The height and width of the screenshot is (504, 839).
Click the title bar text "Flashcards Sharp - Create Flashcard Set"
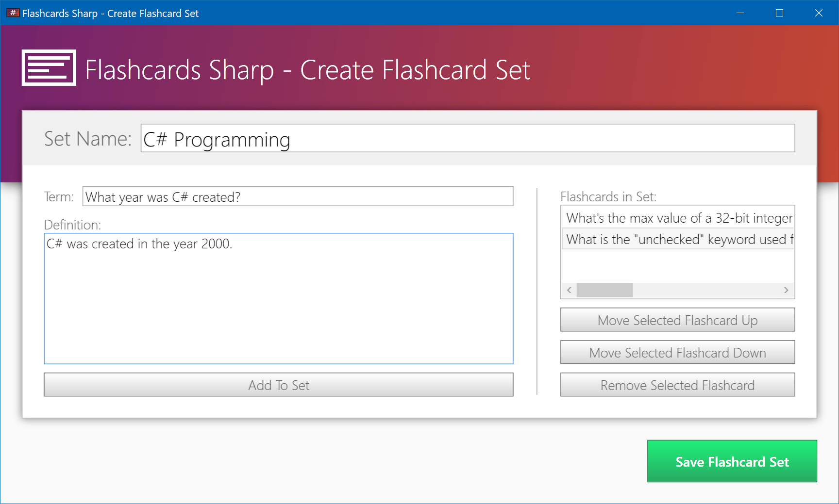pyautogui.click(x=110, y=13)
